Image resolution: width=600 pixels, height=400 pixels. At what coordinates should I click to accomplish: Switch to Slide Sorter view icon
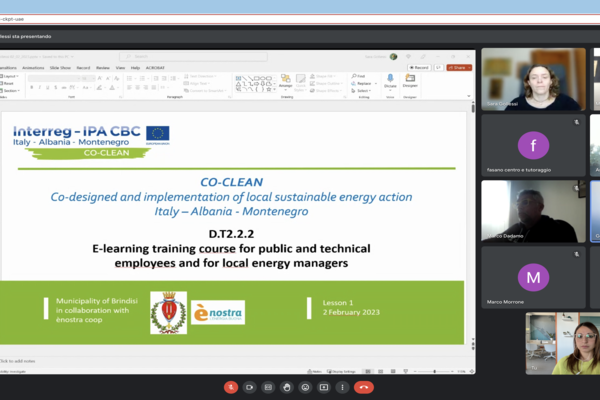(381, 371)
